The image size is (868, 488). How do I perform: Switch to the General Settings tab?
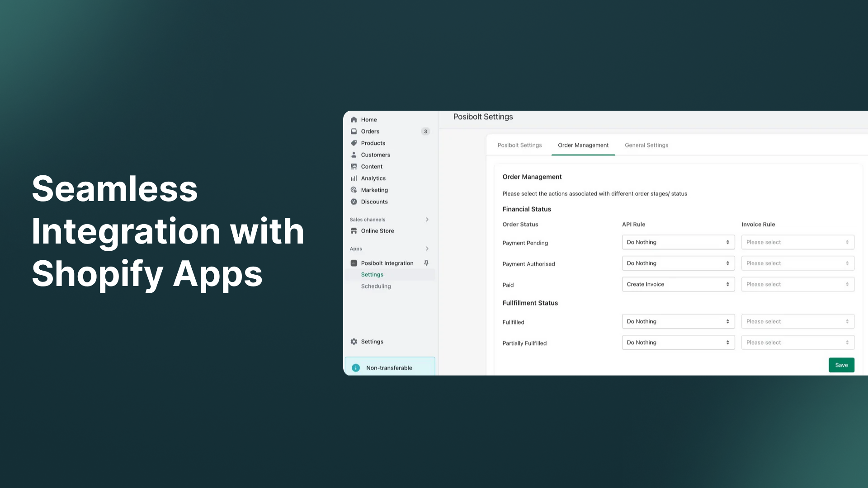647,145
